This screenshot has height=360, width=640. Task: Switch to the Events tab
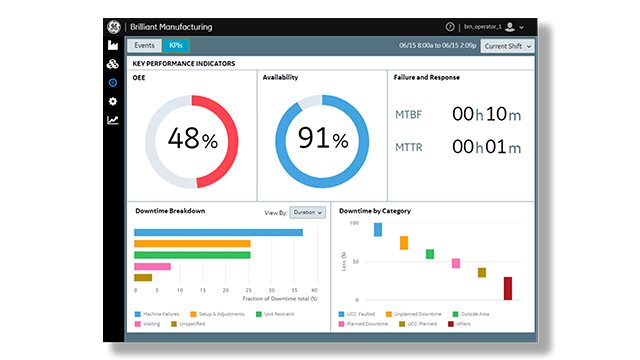pyautogui.click(x=144, y=45)
